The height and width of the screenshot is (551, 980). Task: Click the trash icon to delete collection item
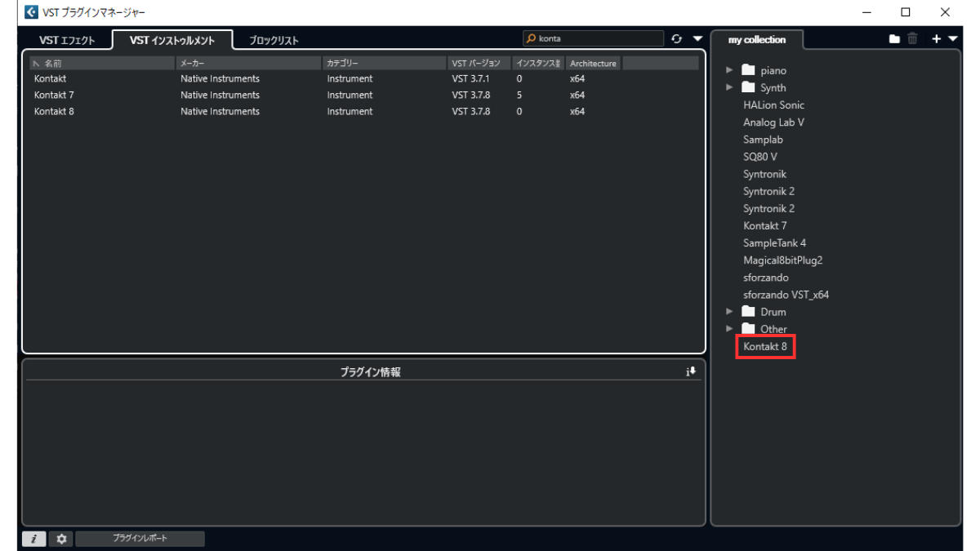[x=912, y=38]
